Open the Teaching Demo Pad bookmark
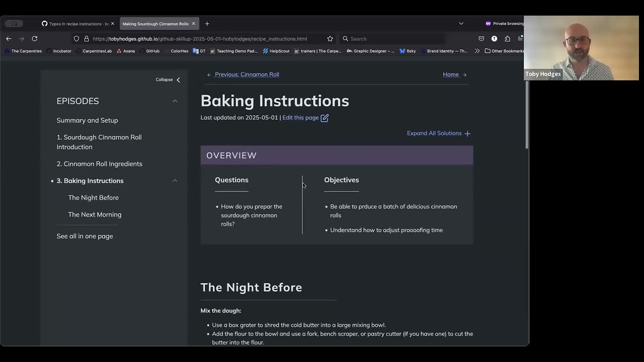 [234, 51]
